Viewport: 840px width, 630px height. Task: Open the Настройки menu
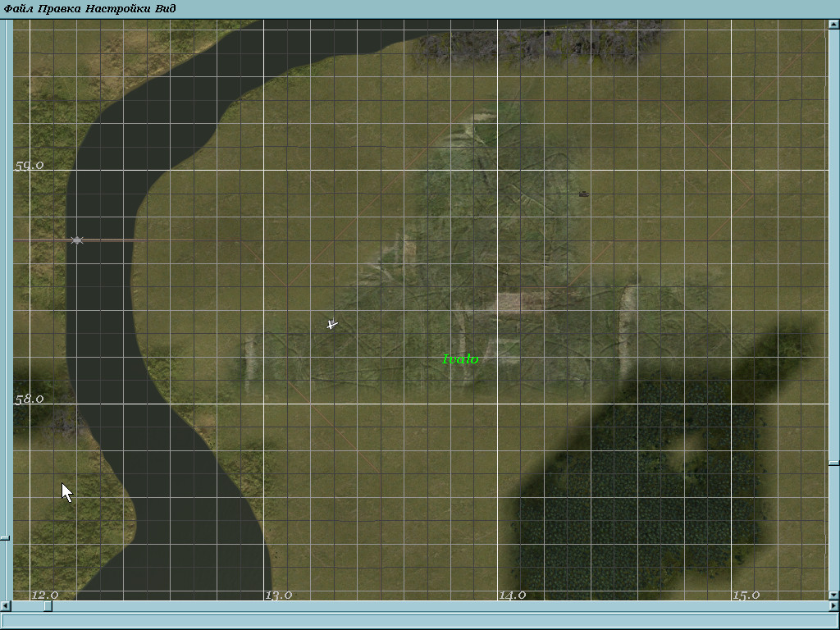tap(117, 8)
